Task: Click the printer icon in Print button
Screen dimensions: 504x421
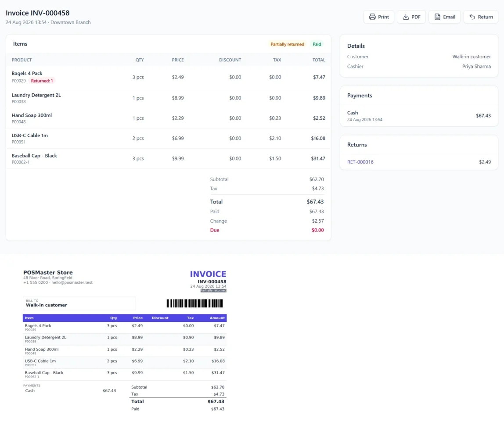Action: tap(372, 17)
